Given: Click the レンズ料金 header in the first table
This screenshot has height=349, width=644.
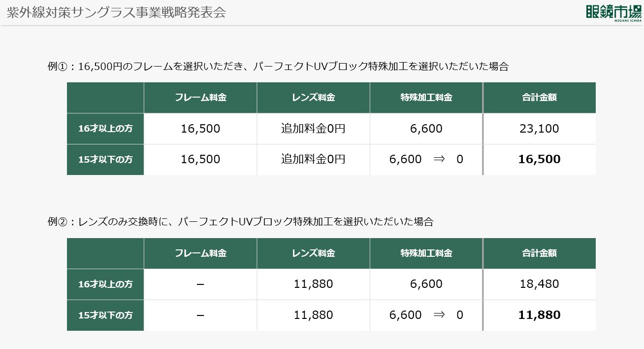Looking at the screenshot, I should tap(313, 98).
